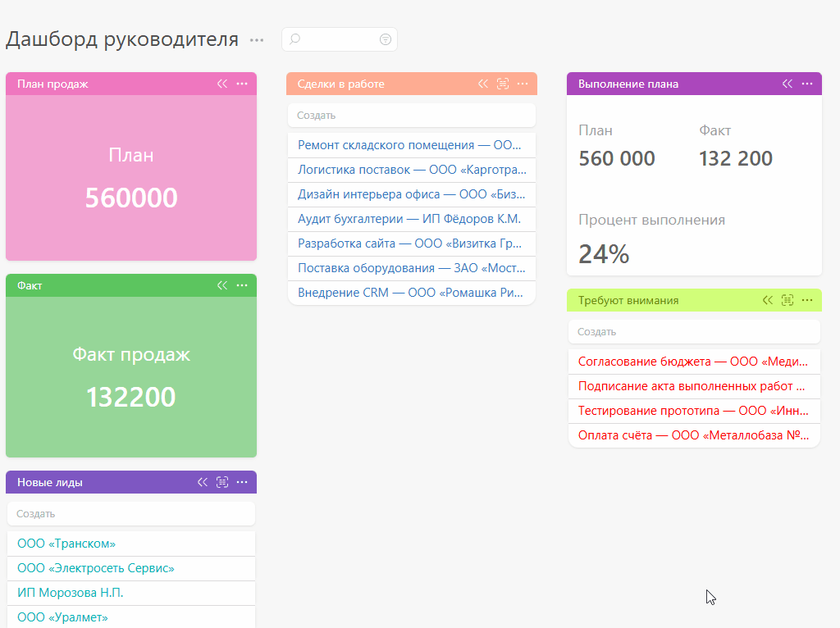Click Создать field in Новые лиды
This screenshot has width=840, height=628.
[x=131, y=514]
